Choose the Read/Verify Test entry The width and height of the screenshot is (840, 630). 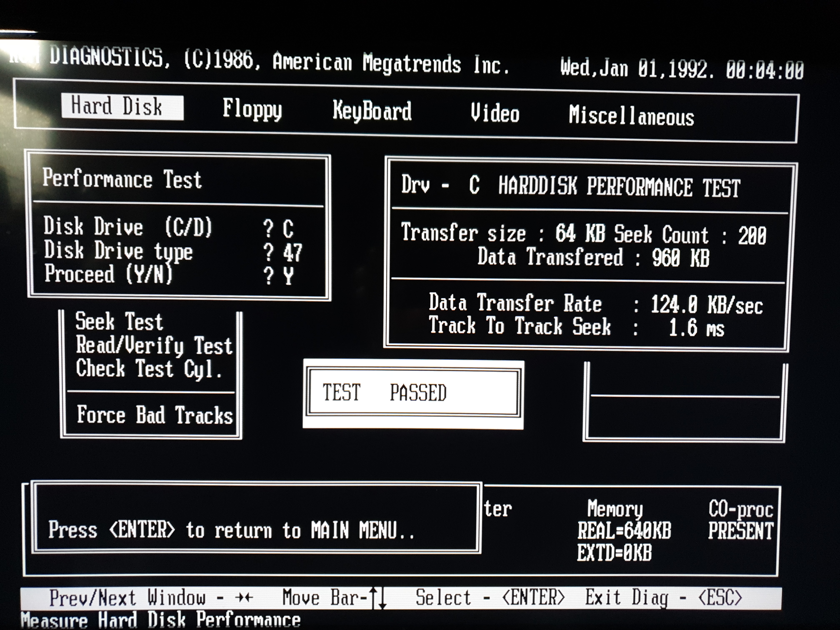click(x=154, y=346)
